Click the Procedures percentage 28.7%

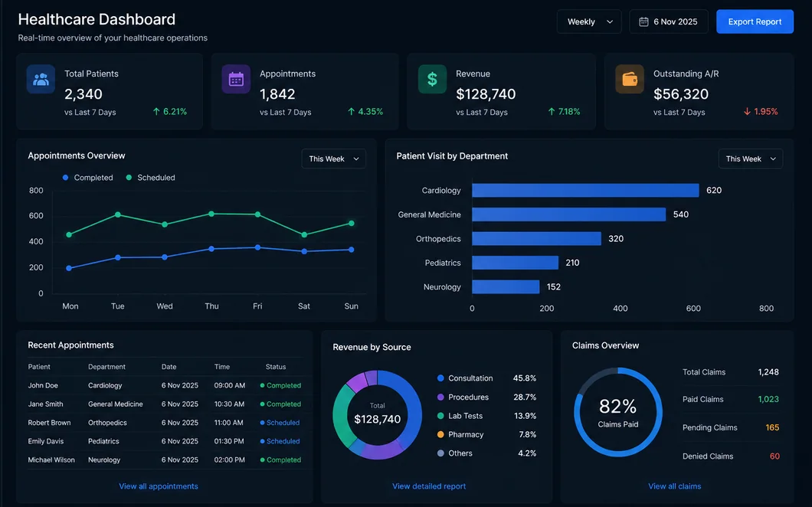525,397
